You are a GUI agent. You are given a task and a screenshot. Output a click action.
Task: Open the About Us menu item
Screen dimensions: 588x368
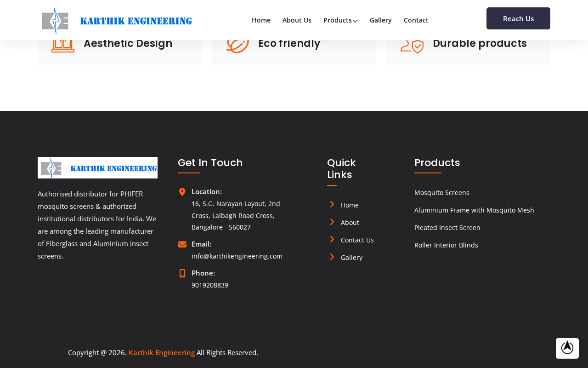pos(297,20)
